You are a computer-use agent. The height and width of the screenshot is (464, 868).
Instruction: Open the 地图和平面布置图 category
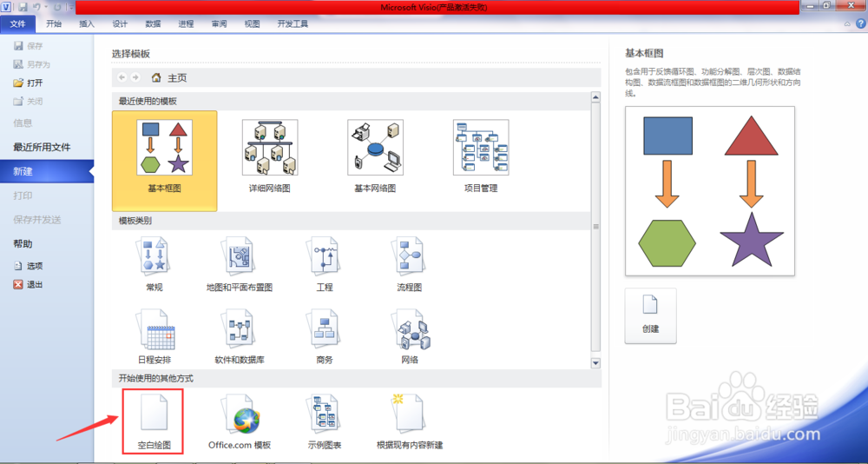coord(240,264)
